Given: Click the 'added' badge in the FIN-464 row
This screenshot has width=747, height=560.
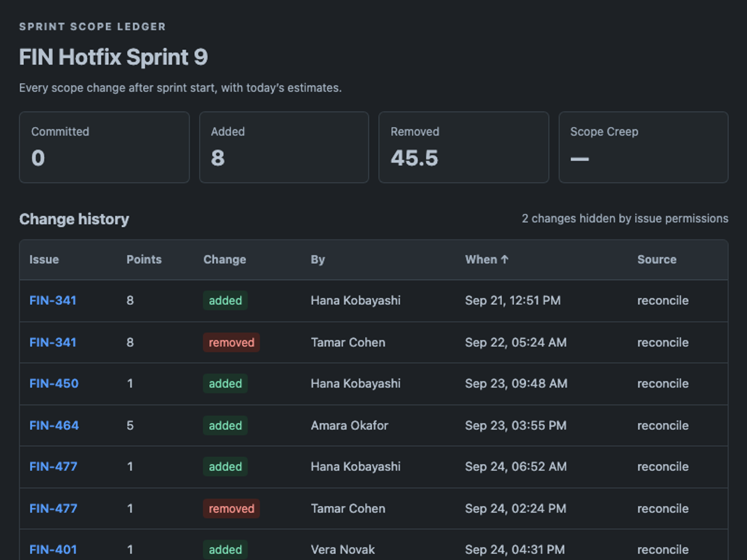Looking at the screenshot, I should coord(225,426).
